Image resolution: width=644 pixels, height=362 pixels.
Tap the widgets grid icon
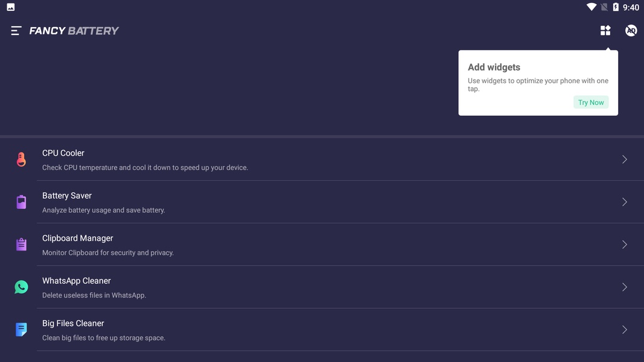click(x=605, y=30)
